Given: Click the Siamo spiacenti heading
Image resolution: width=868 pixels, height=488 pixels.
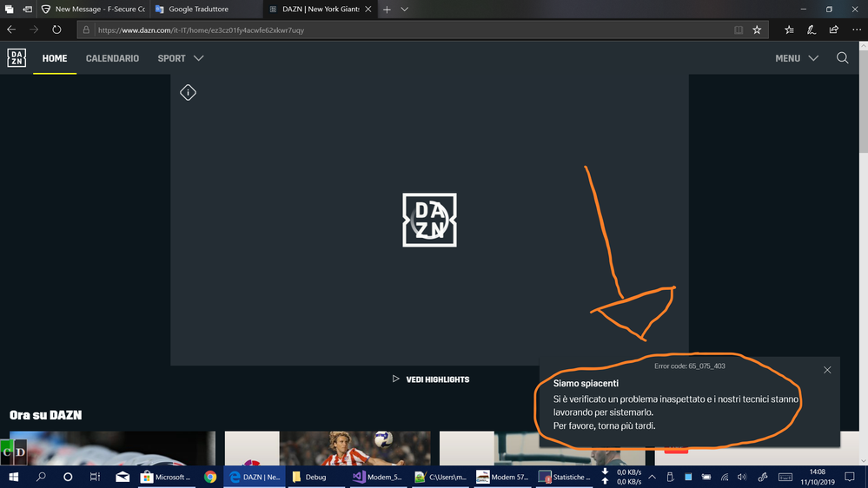Looking at the screenshot, I should pyautogui.click(x=586, y=384).
